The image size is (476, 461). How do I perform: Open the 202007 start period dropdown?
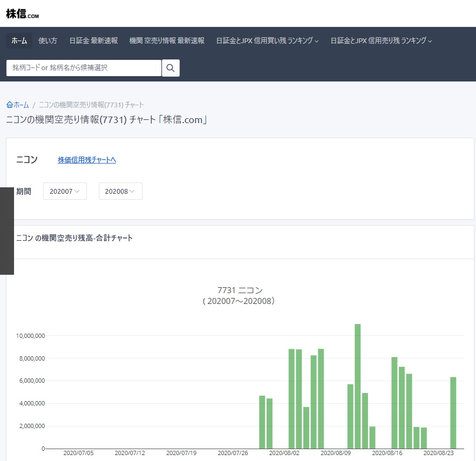coord(65,191)
